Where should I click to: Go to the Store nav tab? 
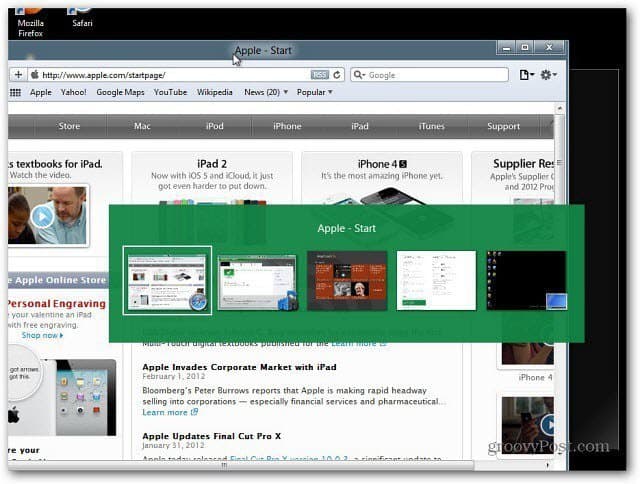click(69, 126)
